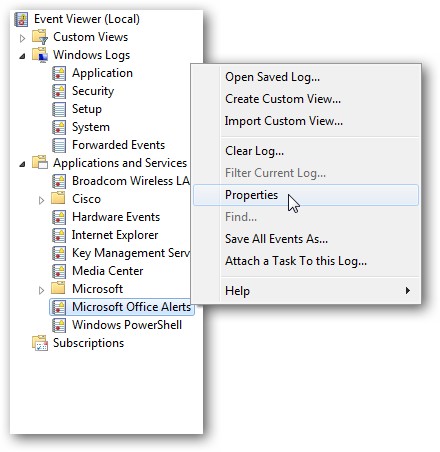Viewport: 440px width, 452px height.
Task: Click the Custom Views folder icon
Action: coord(40,37)
